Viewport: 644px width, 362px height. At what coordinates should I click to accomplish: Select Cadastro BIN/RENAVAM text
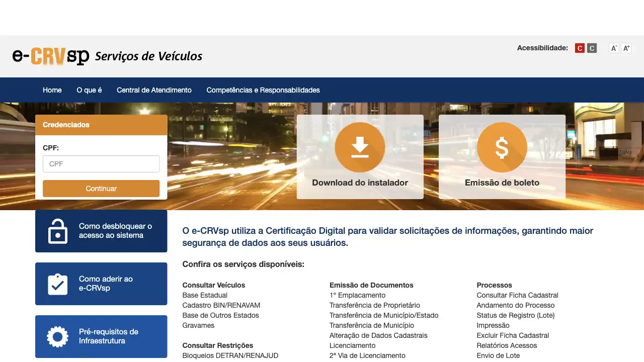pos(221,305)
